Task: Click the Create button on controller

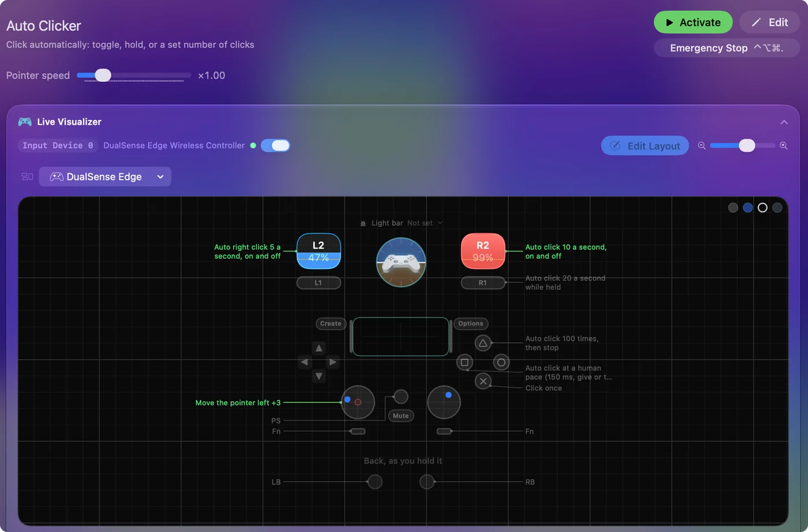Action: 331,324
